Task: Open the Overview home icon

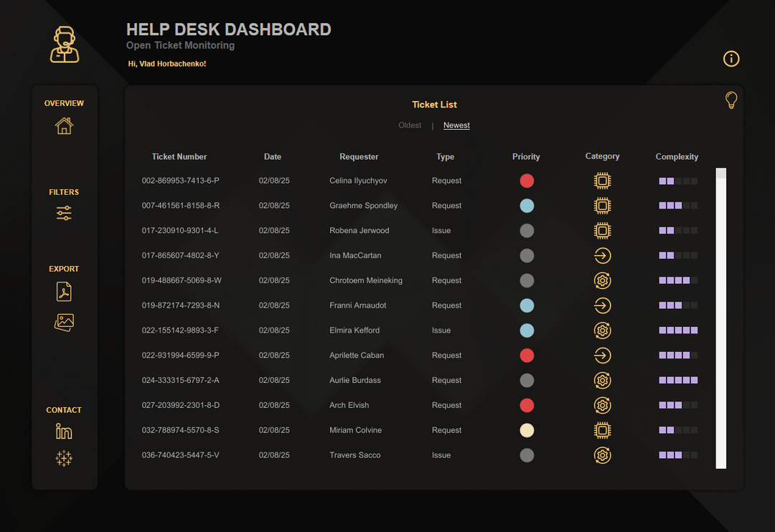Action: [64, 126]
